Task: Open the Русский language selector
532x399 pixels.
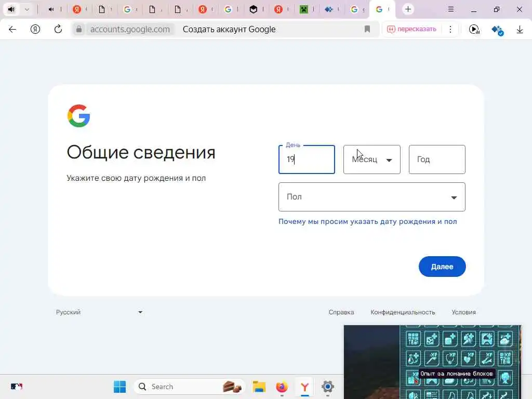Action: coord(99,312)
